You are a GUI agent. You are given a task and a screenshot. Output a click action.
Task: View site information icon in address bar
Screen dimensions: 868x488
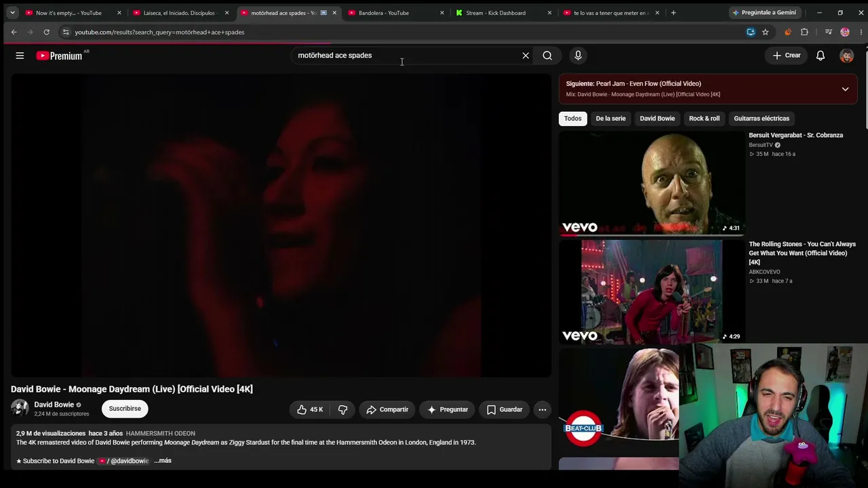[65, 32]
